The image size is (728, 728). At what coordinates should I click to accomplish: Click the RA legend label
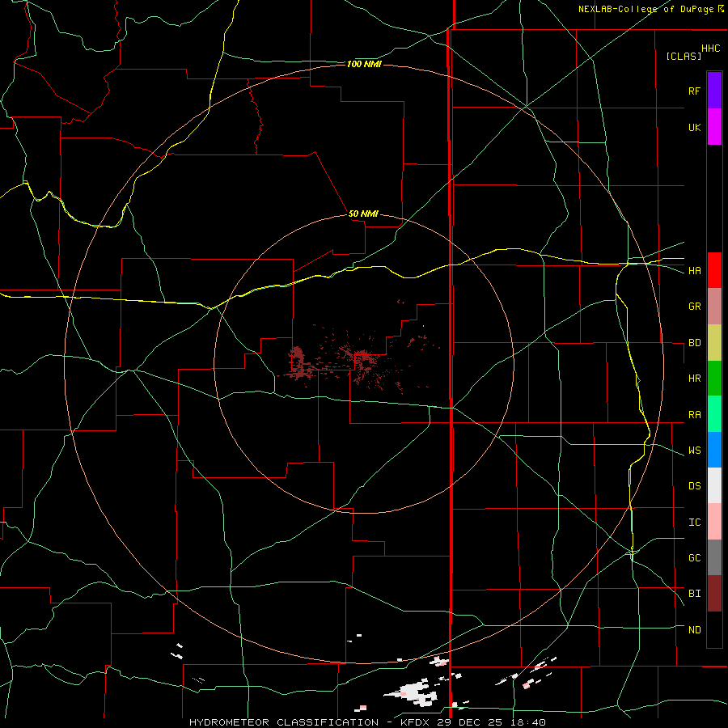pos(694,415)
